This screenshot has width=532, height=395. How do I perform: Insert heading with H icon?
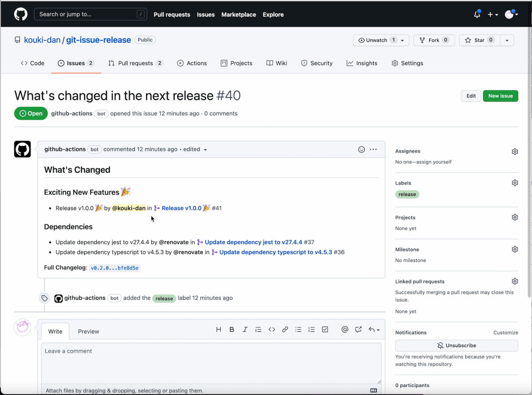[219, 329]
